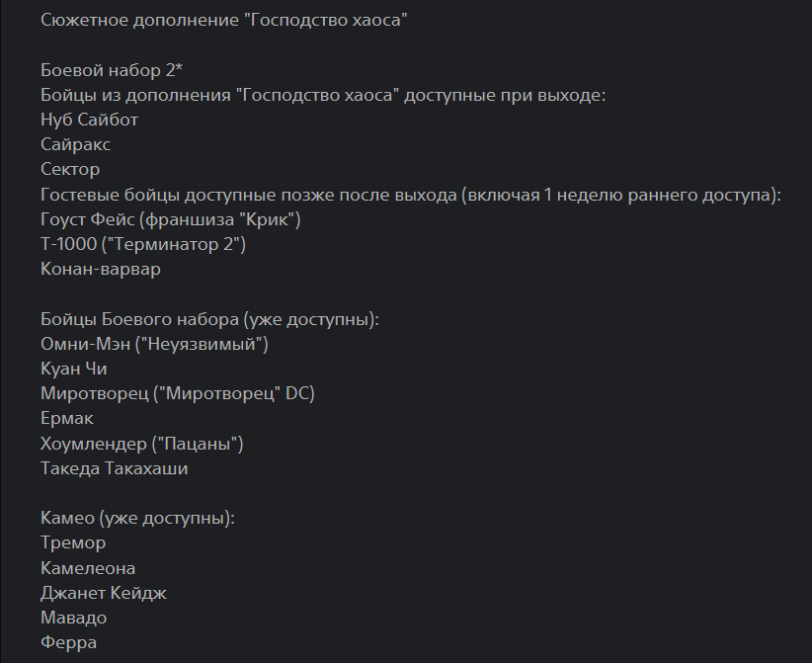Click on "Хоумлендер (Пацаны)" line
812x663 pixels.
[x=142, y=444]
